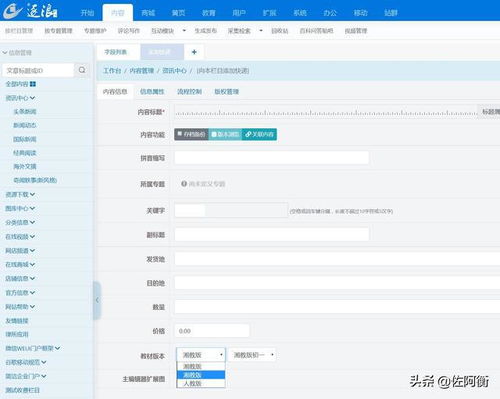The image size is (500, 399).
Task: Focus the 副标题 input field
Action: coord(271,235)
